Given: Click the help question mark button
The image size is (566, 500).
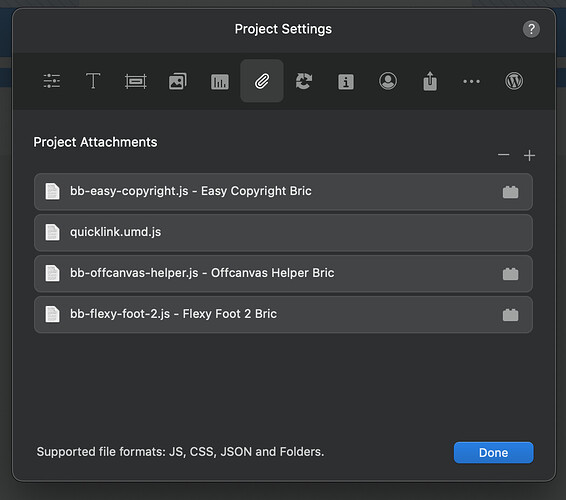Looking at the screenshot, I should coord(531,29).
